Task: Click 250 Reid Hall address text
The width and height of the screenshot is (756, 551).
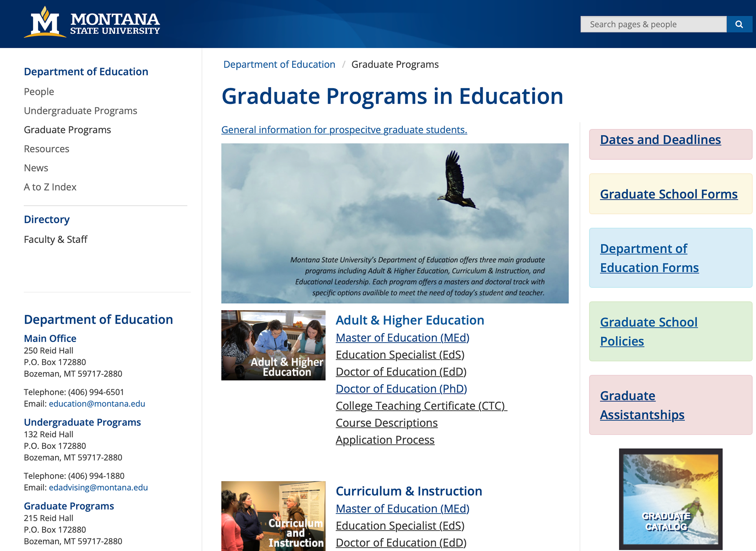Action: [x=48, y=351]
